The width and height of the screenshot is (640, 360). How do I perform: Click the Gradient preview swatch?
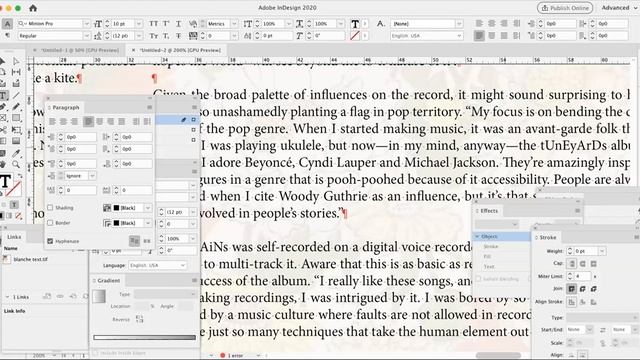click(x=99, y=296)
